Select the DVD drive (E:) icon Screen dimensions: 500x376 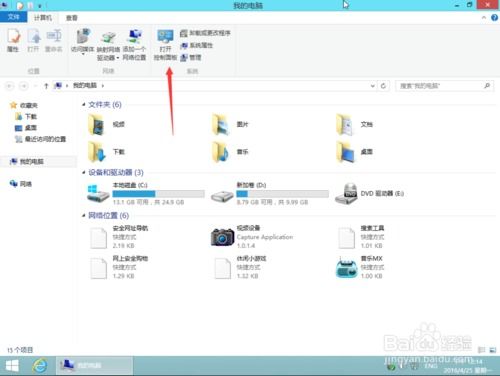(346, 193)
